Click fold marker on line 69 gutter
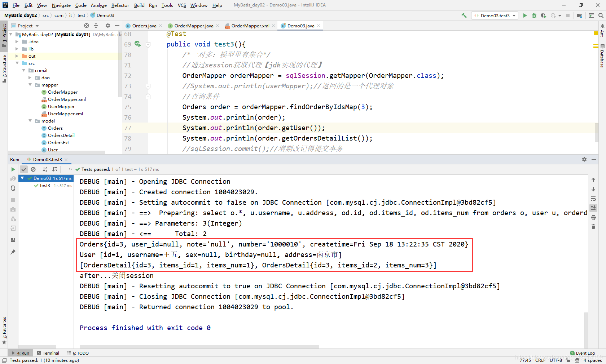Screen dimensions: 606x364 tap(148, 44)
